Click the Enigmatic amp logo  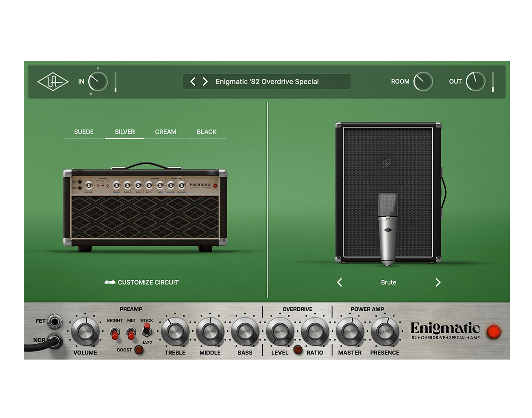[x=445, y=331]
